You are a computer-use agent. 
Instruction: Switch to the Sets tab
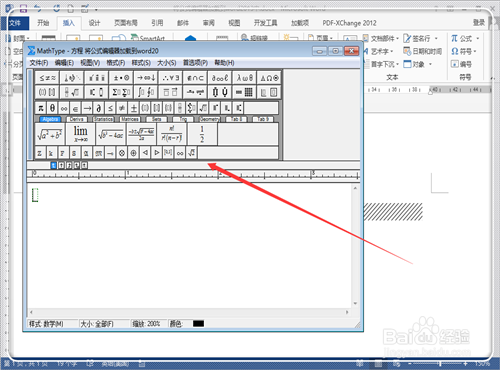point(157,119)
